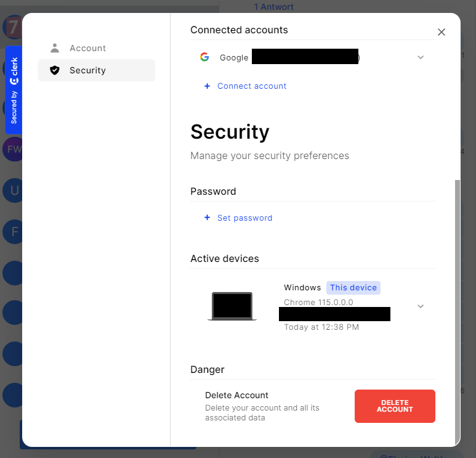Click the plus icon beside Connect account
This screenshot has width=476, height=458.
tap(208, 86)
